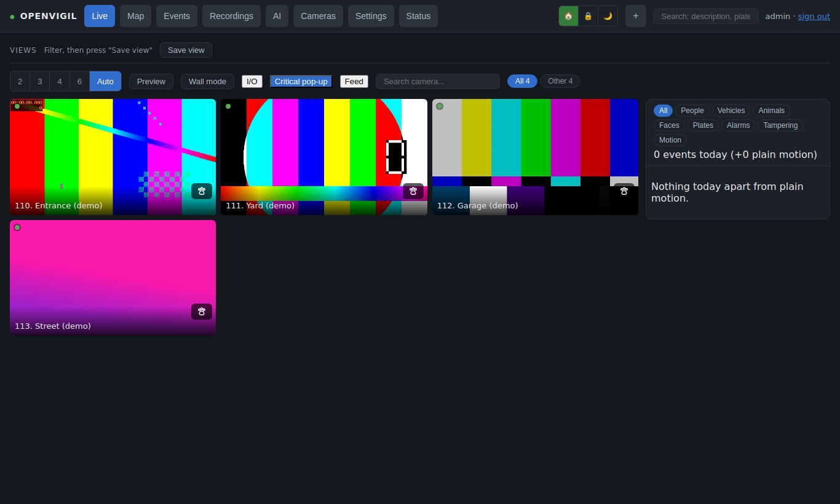Screen dimensions: 840x504
Task: Click the OPENVIGIL logo
Action: 43,16
